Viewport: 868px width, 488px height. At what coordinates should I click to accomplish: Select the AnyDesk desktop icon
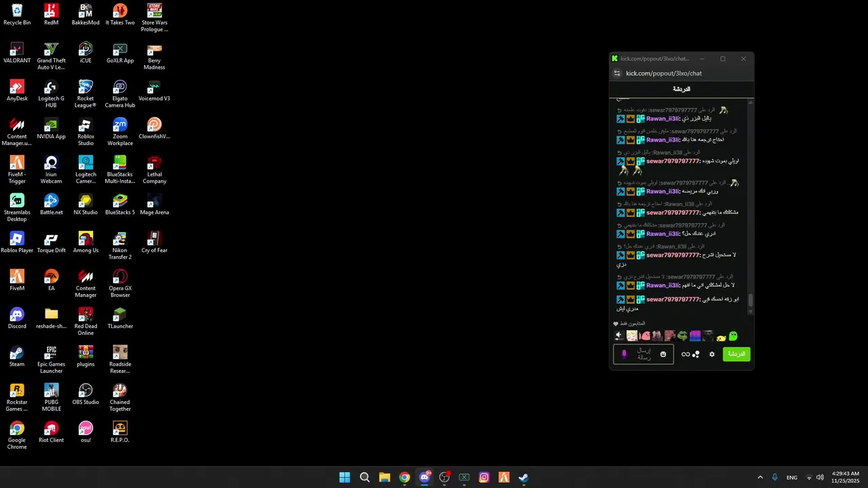pos(17,91)
